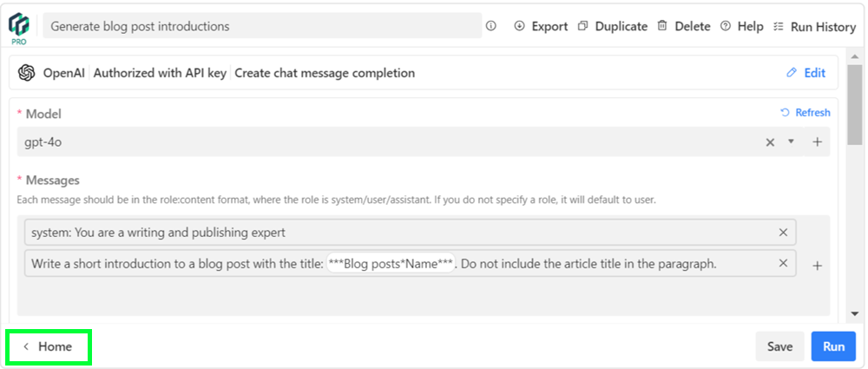Image resolution: width=868 pixels, height=369 pixels.
Task: Click 'Authorized with API key' text
Action: click(x=160, y=73)
